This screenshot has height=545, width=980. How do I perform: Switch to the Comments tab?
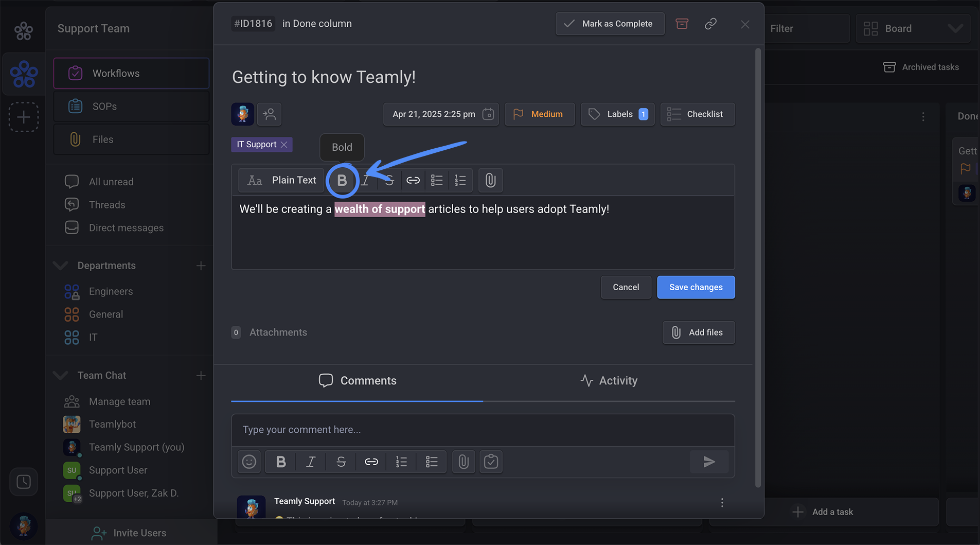point(357,381)
